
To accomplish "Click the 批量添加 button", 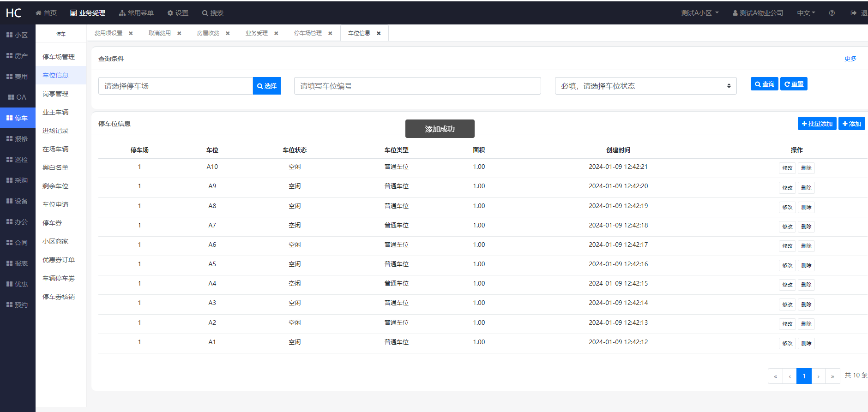I will point(817,124).
